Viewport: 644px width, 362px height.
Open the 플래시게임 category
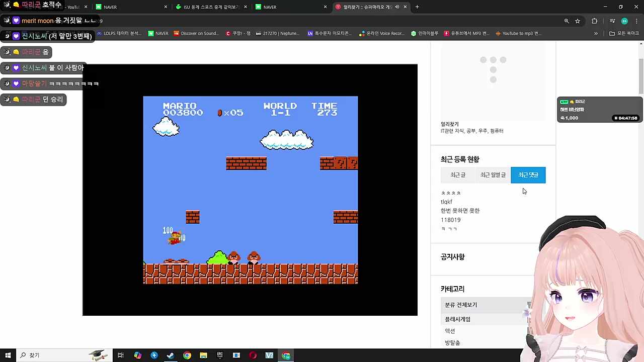457,319
